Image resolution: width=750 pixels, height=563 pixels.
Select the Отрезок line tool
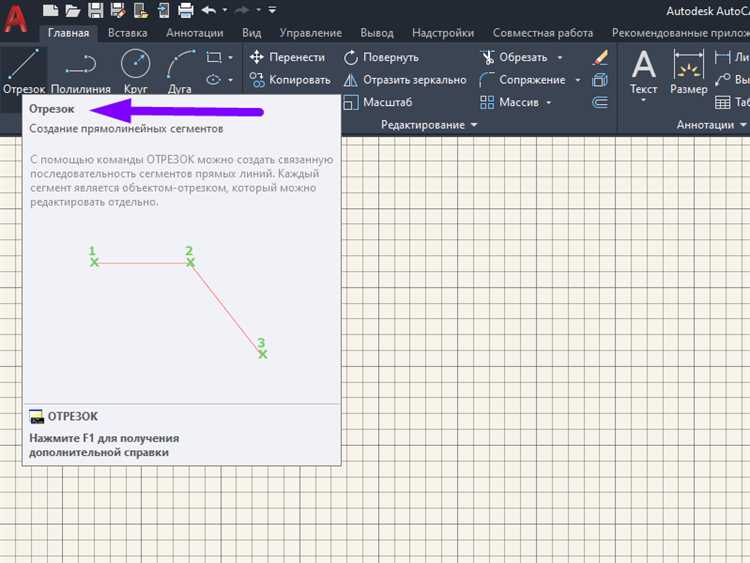tap(23, 70)
